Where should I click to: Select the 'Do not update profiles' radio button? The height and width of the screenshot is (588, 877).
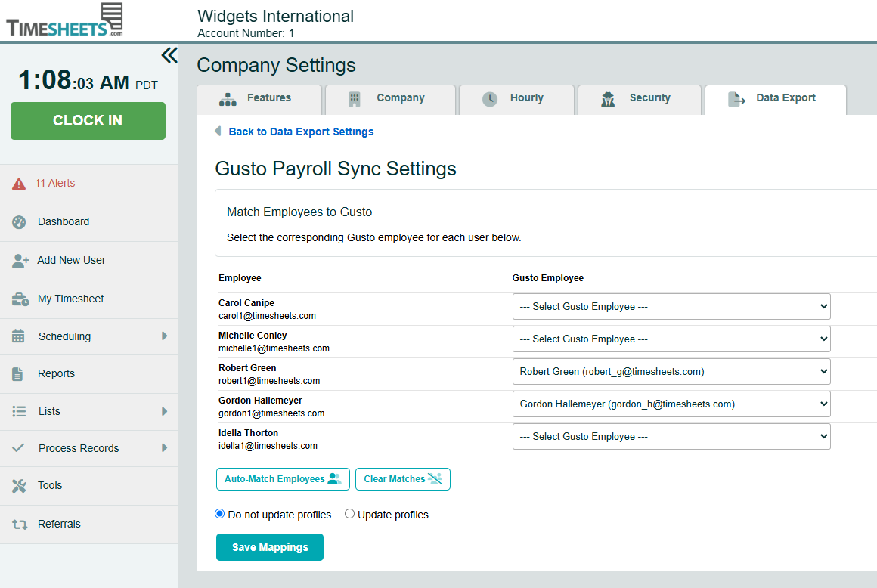(220, 514)
